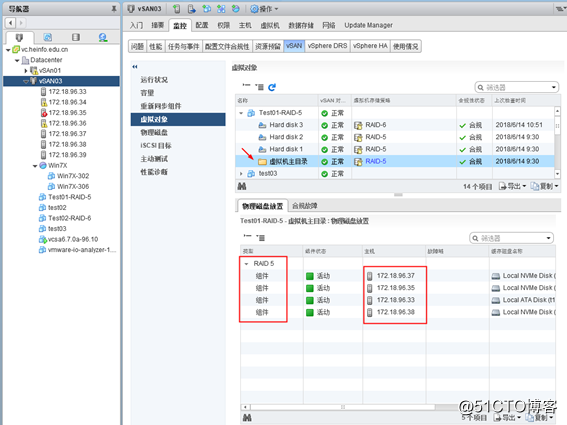Image resolution: width=567 pixels, height=425 pixels.
Task: Select the Networking navigator icon
Action: point(103,37)
